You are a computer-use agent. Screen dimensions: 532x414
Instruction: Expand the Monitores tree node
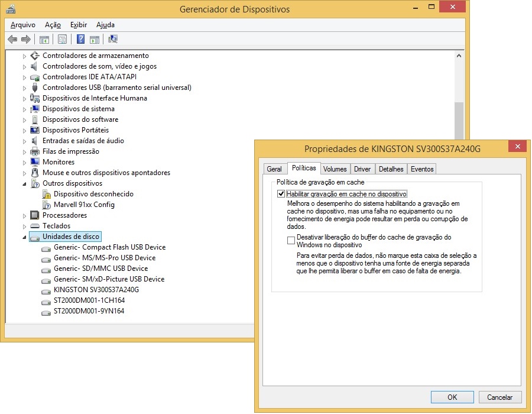24,163
